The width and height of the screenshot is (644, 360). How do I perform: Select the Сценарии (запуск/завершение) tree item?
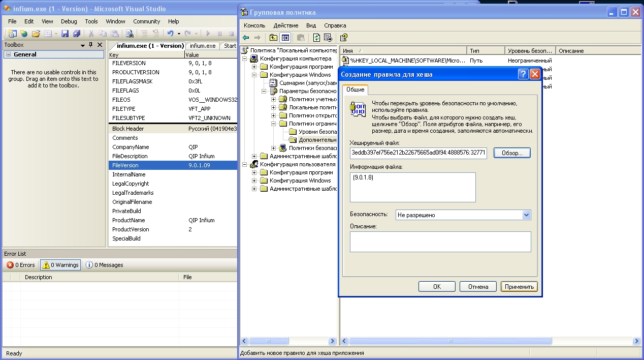click(x=308, y=83)
